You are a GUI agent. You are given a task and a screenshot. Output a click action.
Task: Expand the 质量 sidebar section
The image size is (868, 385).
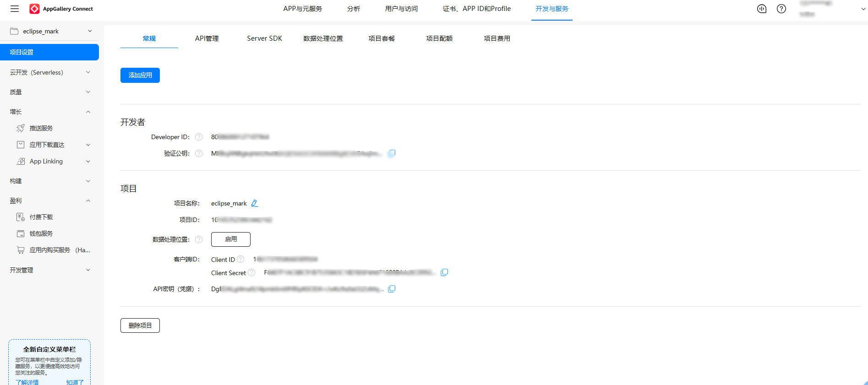click(88, 92)
